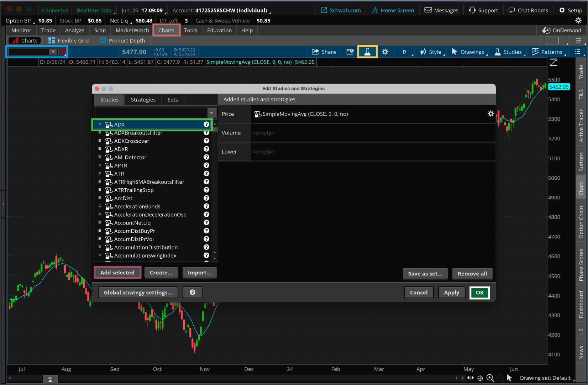Click the red symbol link color box
This screenshot has width=588, height=385.
pos(63,52)
